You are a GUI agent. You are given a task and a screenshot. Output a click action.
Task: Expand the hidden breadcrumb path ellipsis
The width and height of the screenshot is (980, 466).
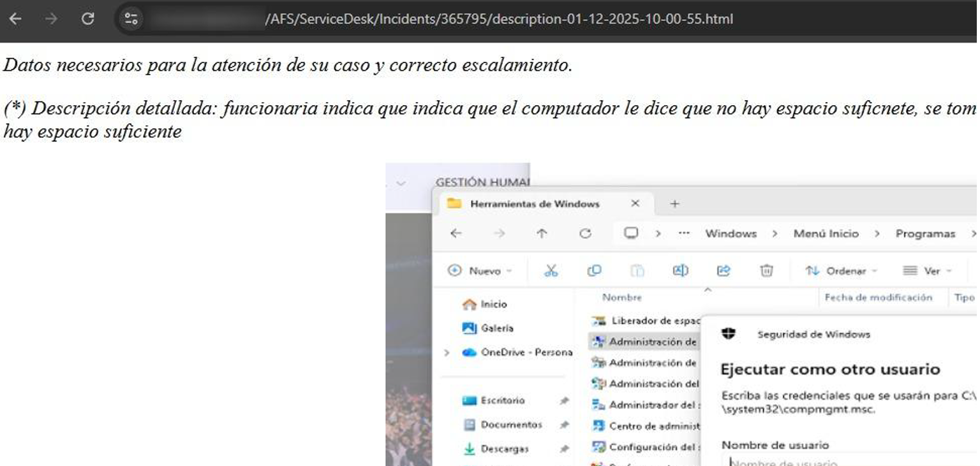pos(684,233)
